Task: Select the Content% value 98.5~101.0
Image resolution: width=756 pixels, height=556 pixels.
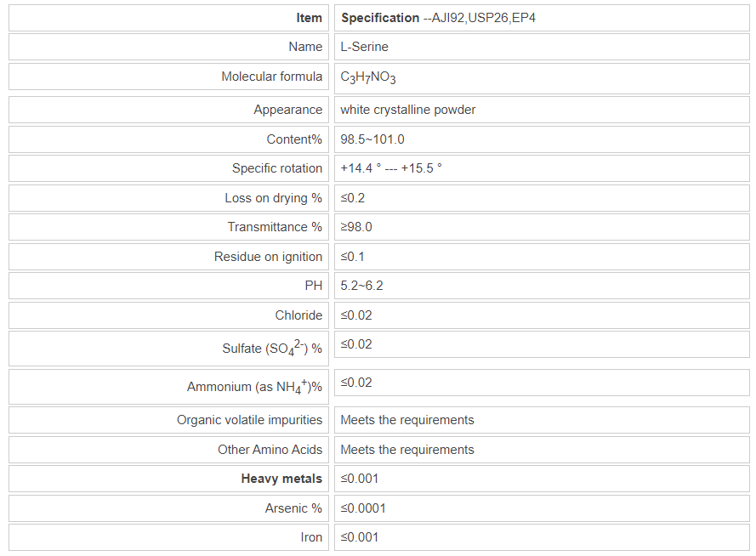Action: pyautogui.click(x=372, y=139)
